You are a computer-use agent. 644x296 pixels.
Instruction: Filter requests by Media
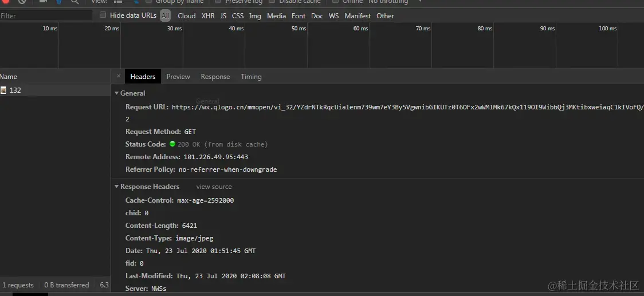click(x=276, y=15)
